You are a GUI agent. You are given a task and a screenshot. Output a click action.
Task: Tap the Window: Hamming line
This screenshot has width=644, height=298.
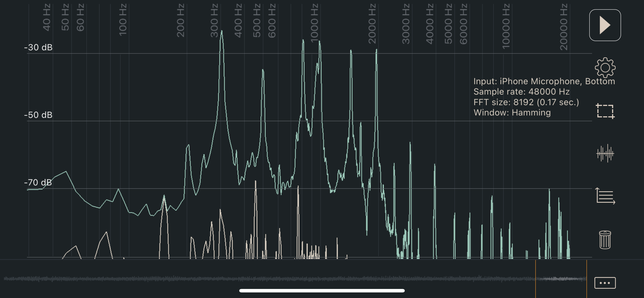tap(512, 113)
